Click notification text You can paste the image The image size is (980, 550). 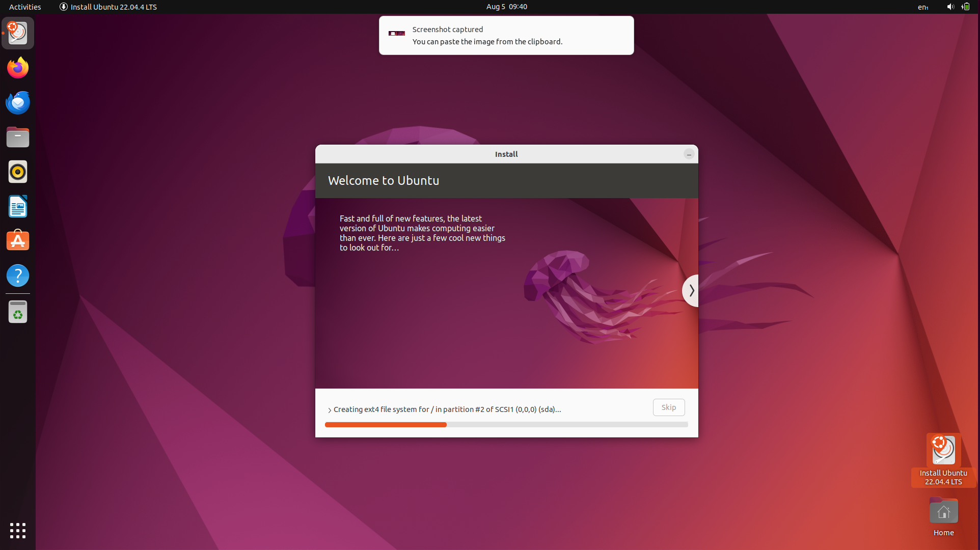(x=487, y=42)
